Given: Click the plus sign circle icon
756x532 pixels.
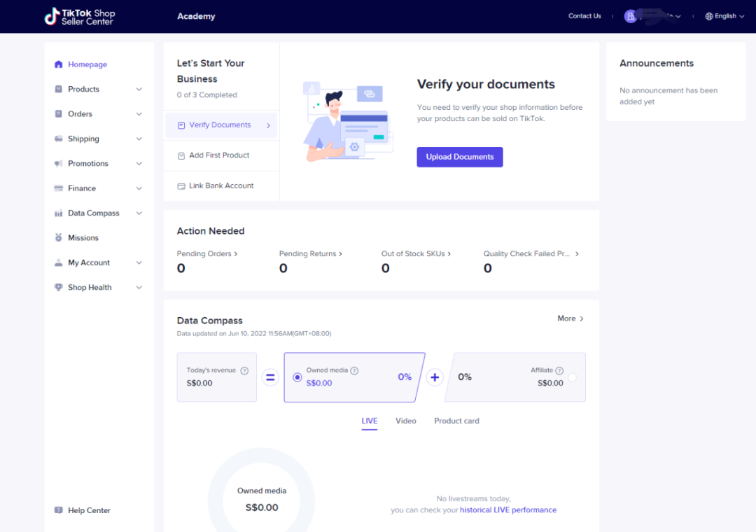Looking at the screenshot, I should (x=435, y=377).
